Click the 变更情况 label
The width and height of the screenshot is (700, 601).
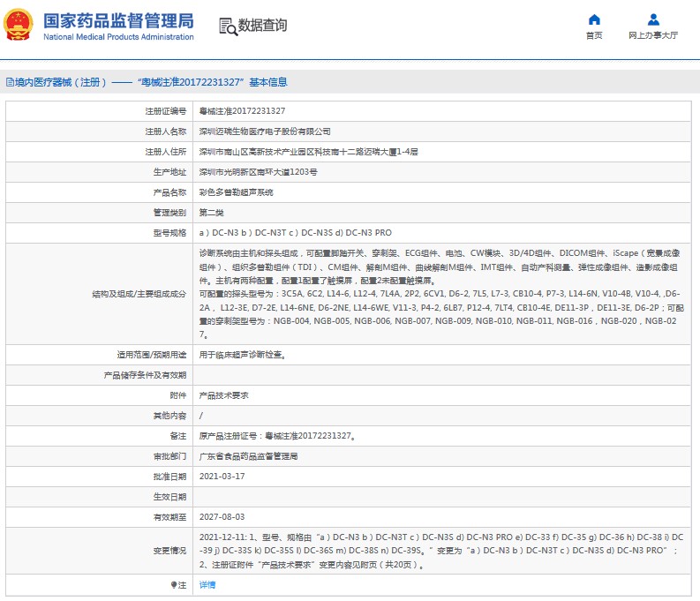[169, 551]
